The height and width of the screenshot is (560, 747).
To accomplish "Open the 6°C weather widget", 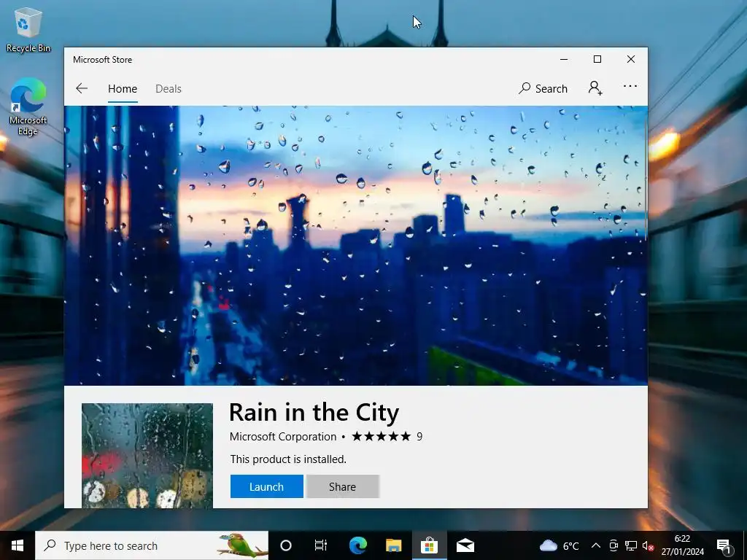I will (560, 545).
